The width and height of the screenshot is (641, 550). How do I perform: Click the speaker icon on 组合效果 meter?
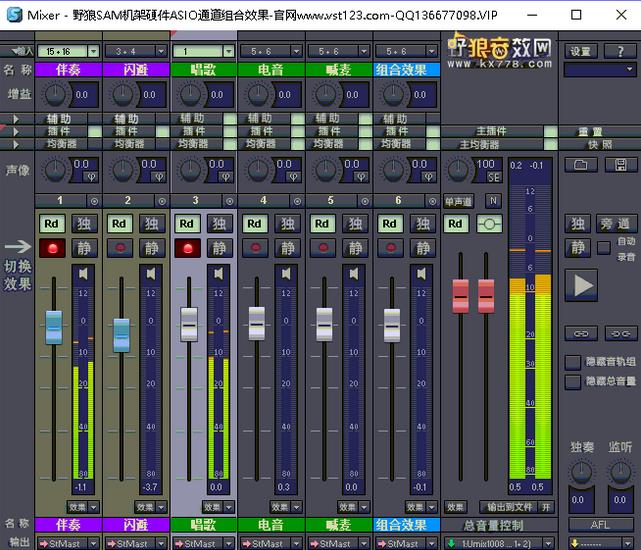tap(421, 274)
